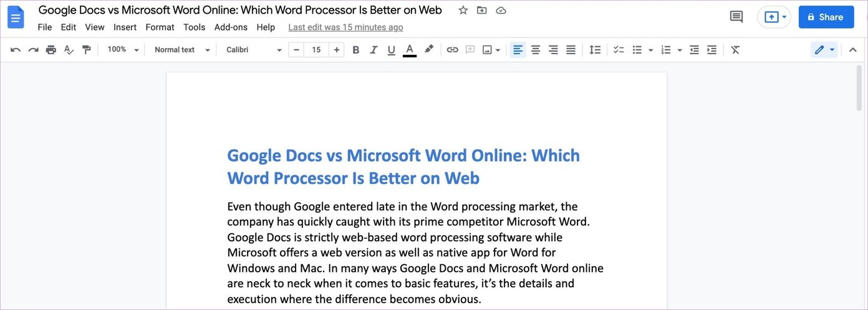Run spelling and grammar check
Viewport: 868px width, 310px height.
click(69, 50)
